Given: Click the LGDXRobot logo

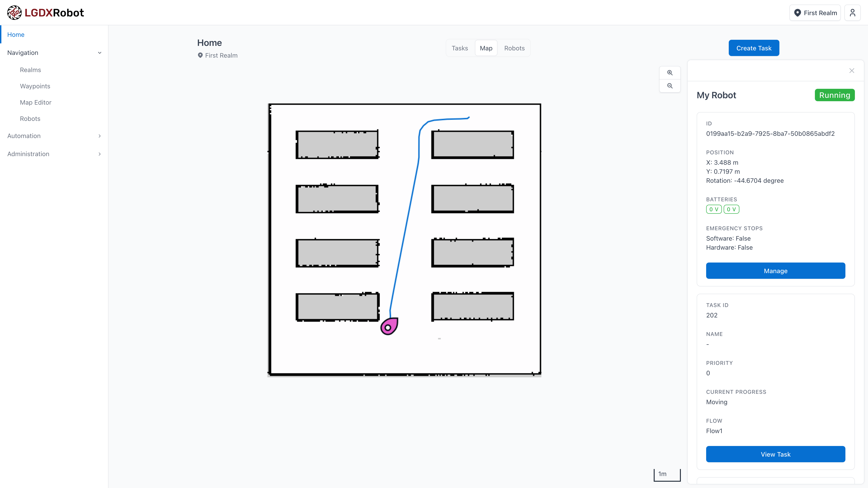Looking at the screenshot, I should pos(45,13).
